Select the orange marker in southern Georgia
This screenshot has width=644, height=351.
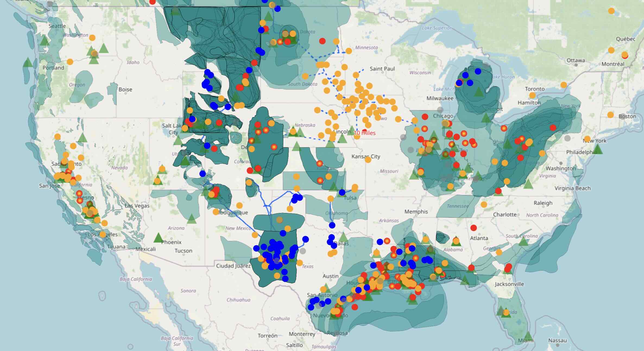coord(499,252)
